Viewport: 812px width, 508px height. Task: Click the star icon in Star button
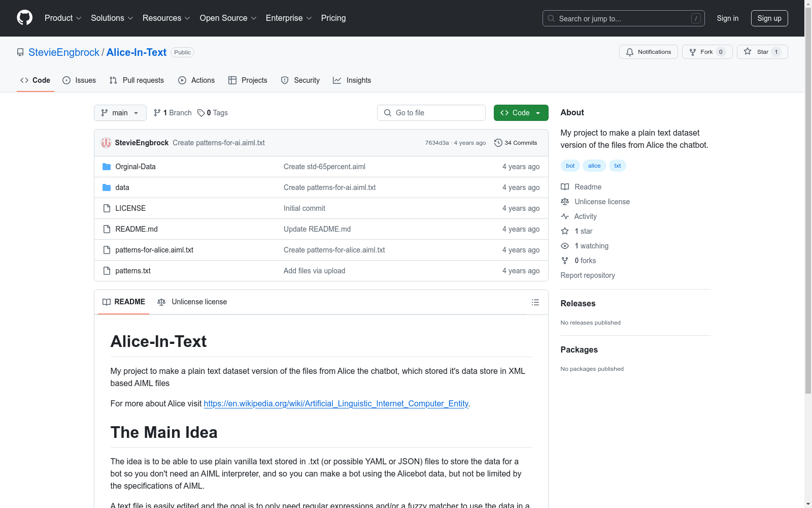pyautogui.click(x=748, y=51)
